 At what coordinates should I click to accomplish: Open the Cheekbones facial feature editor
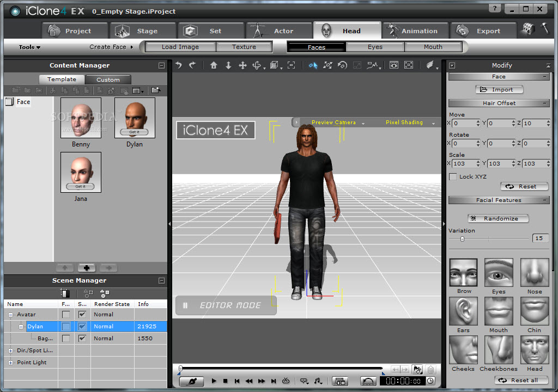pos(499,350)
